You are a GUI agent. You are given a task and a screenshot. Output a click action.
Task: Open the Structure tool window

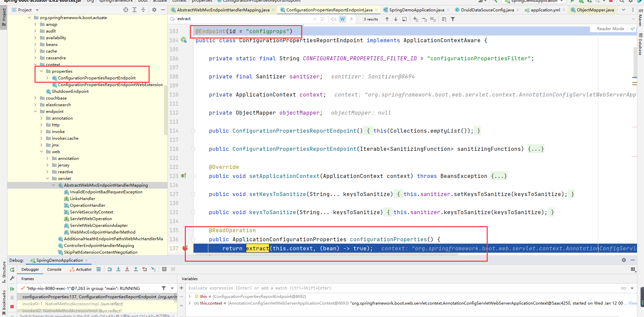pyautogui.click(x=4, y=271)
